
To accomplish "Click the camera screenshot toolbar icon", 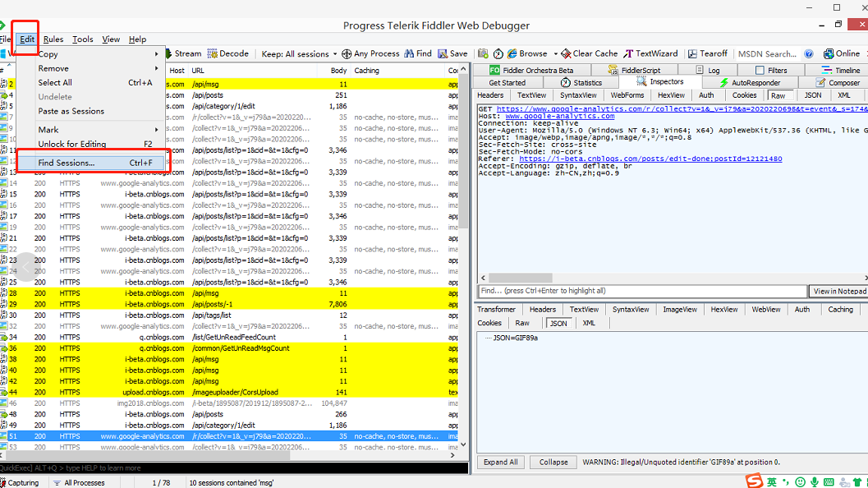I will click(x=483, y=53).
